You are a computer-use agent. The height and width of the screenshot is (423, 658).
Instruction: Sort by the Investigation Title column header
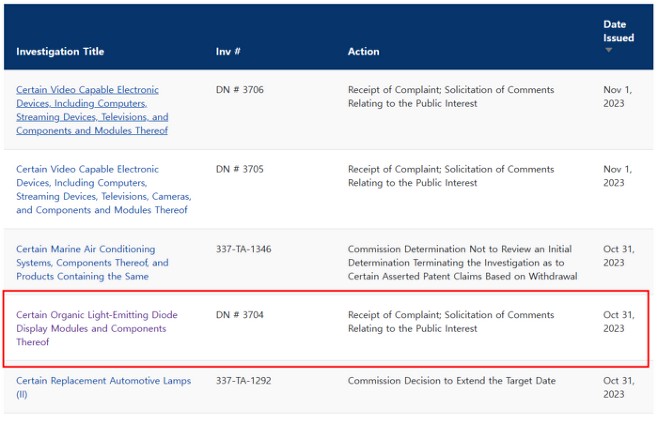point(60,52)
